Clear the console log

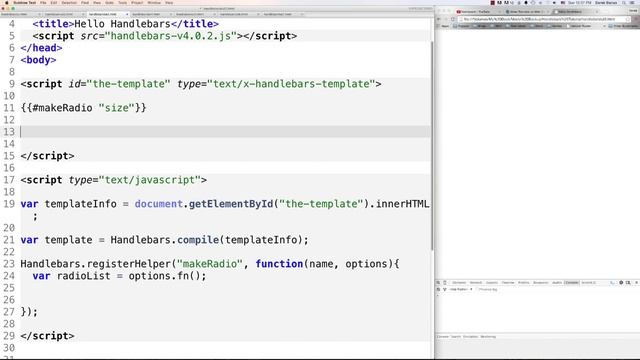[x=438, y=289]
